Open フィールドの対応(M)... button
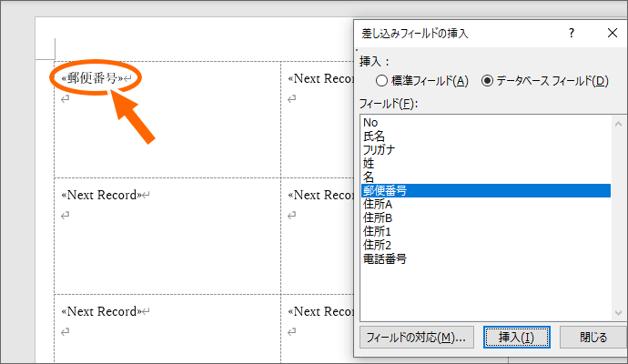 tap(415, 338)
